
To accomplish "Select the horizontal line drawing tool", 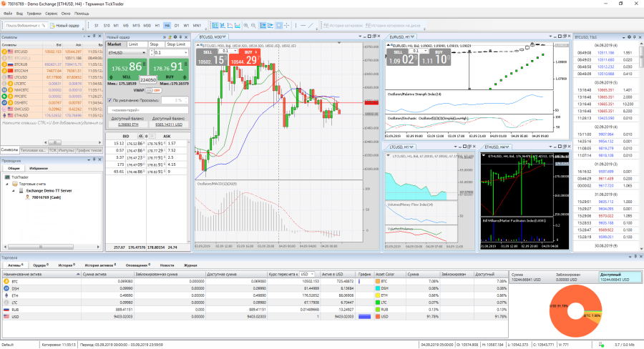I will 303,26.
